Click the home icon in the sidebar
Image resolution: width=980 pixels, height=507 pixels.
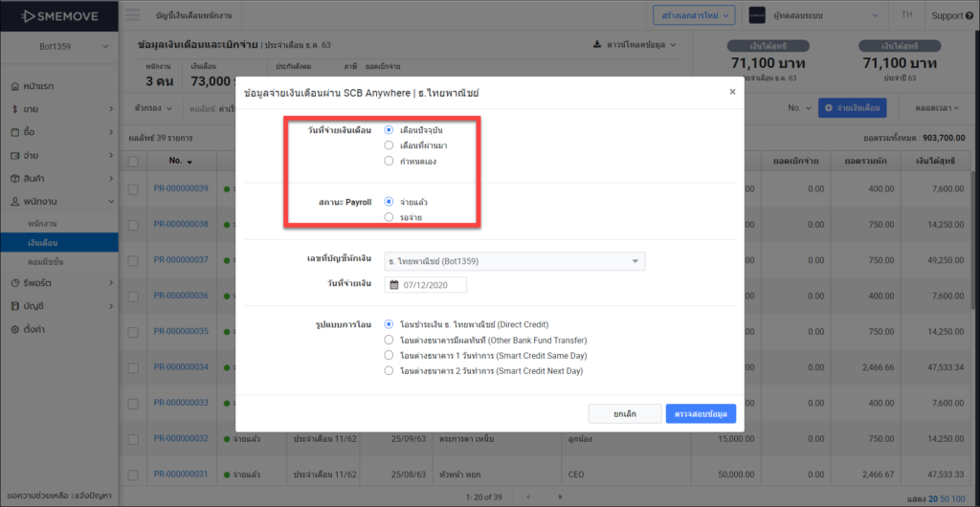point(15,86)
